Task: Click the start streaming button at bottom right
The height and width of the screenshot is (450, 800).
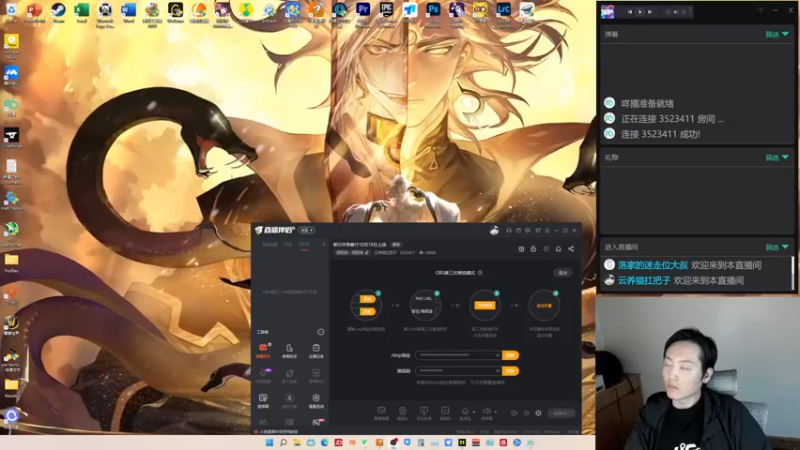Action: (562, 413)
